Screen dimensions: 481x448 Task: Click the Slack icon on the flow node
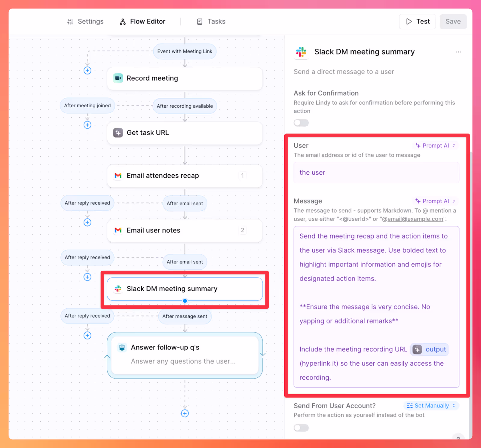(x=118, y=289)
